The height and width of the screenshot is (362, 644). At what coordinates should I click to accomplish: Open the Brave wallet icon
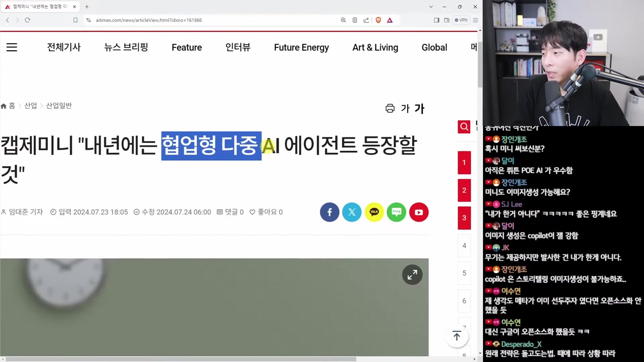coord(447,20)
